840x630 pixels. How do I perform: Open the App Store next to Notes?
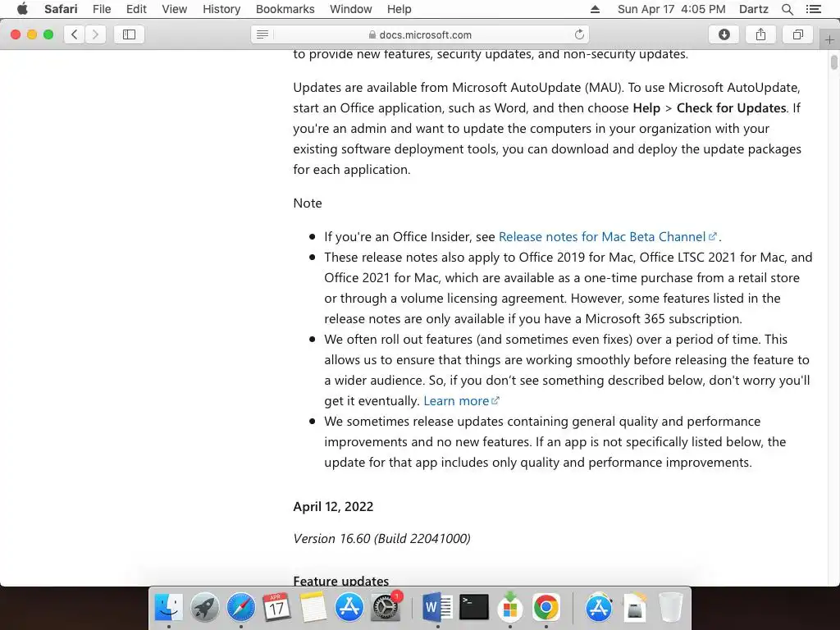pyautogui.click(x=349, y=608)
